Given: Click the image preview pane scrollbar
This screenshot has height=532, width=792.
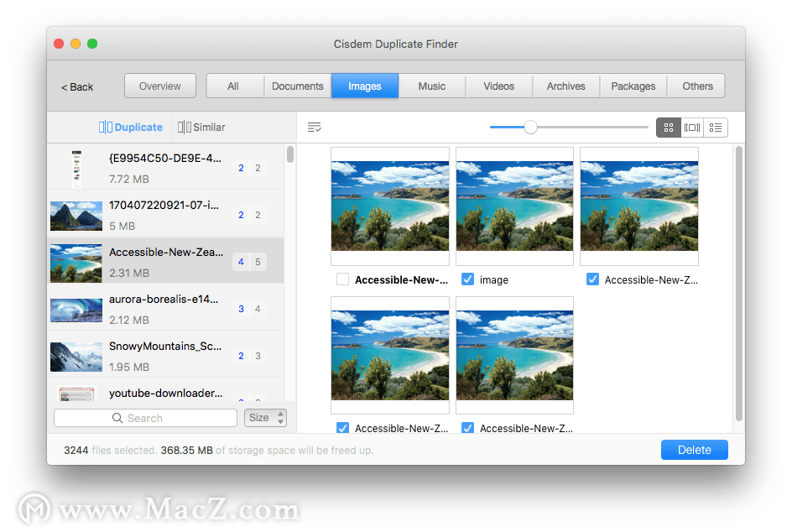Looking at the screenshot, I should point(739,283).
